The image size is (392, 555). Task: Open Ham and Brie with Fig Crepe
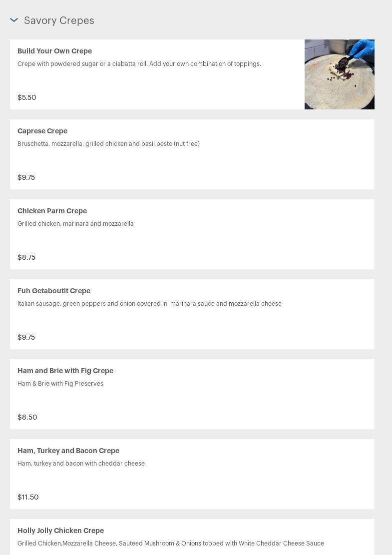coord(65,371)
